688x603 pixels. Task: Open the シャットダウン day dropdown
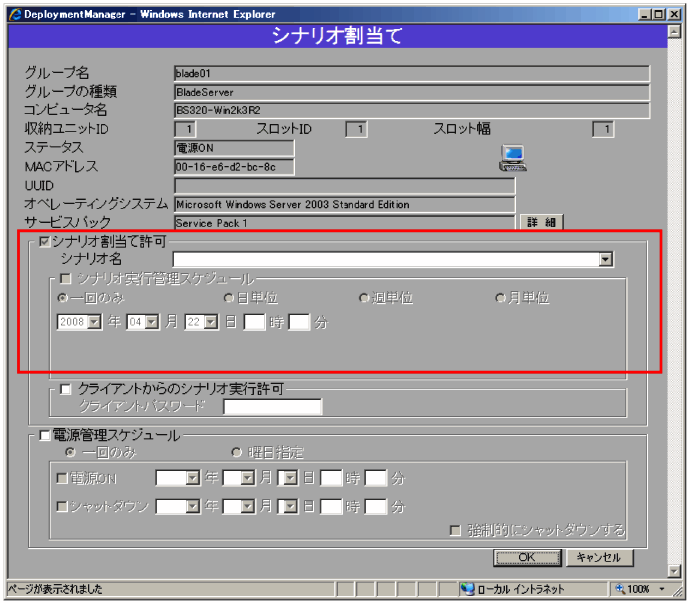click(x=290, y=506)
